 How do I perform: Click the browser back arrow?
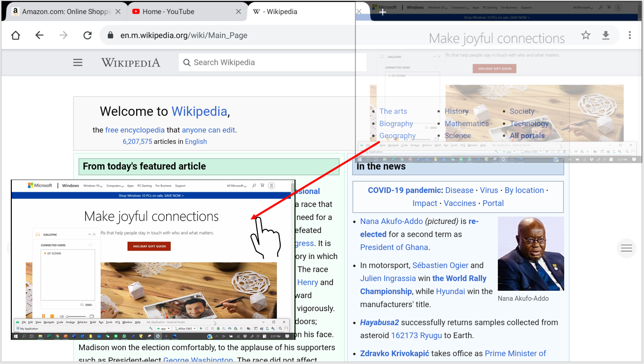40,35
